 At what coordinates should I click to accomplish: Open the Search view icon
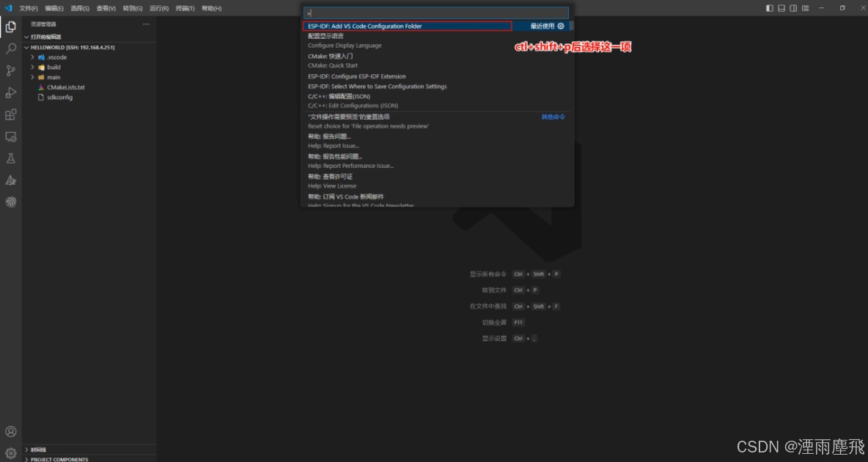point(10,48)
